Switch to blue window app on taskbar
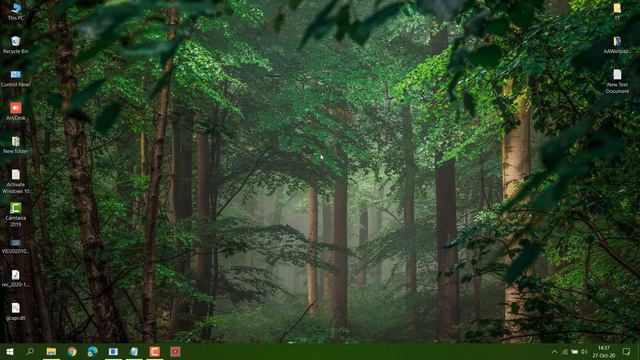The height and width of the screenshot is (360, 640). tap(113, 351)
